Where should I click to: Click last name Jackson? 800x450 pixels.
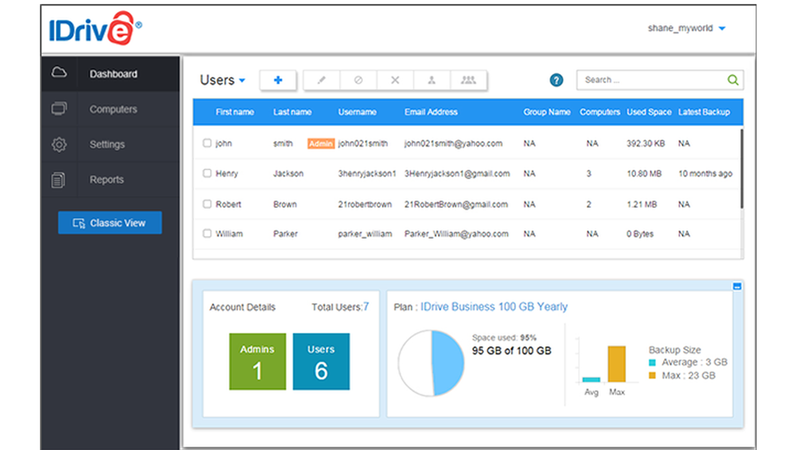pos(288,173)
